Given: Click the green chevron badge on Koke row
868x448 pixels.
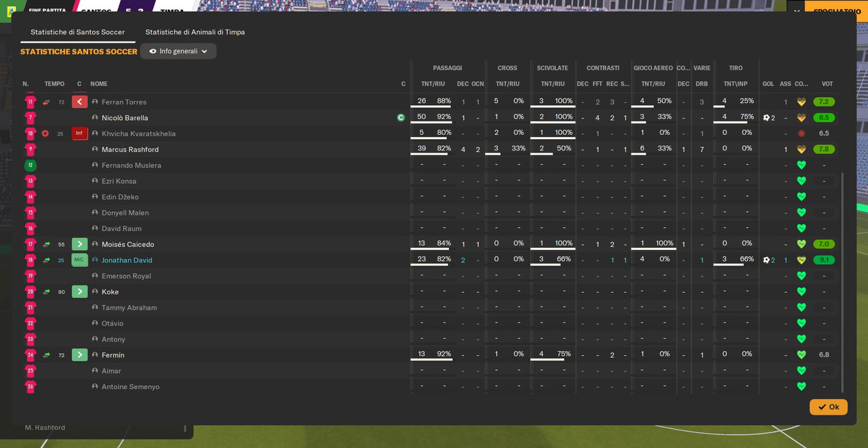Looking at the screenshot, I should [x=79, y=291].
